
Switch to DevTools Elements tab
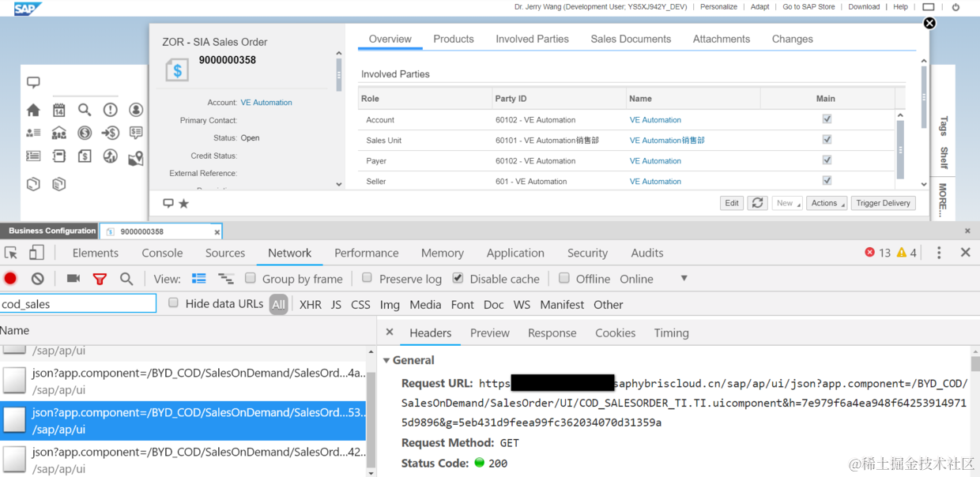pyautogui.click(x=96, y=253)
